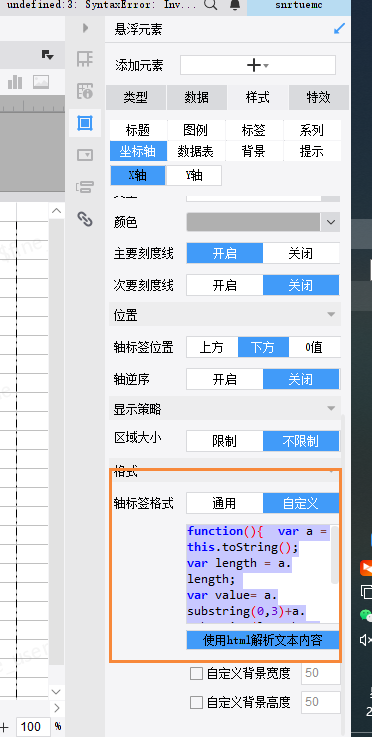
Task: Collapse the panel with the right-arrow icon
Action: pyautogui.click(x=85, y=28)
